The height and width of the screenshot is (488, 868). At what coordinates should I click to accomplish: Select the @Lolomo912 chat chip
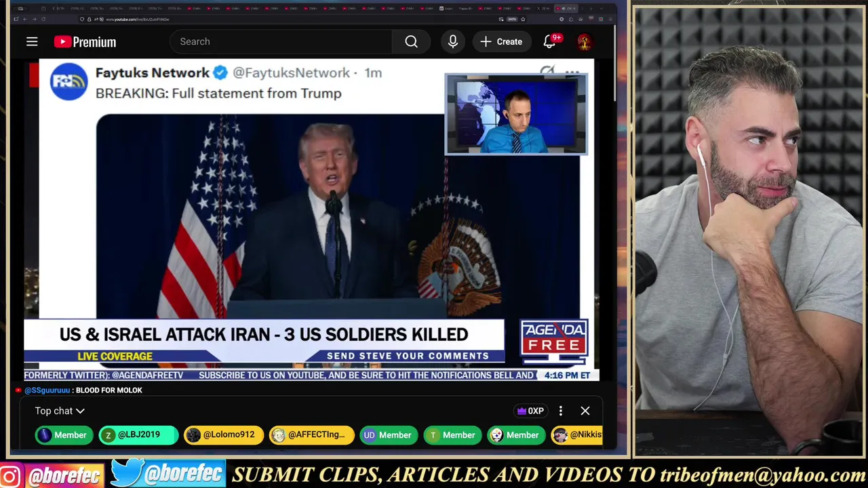point(223,435)
